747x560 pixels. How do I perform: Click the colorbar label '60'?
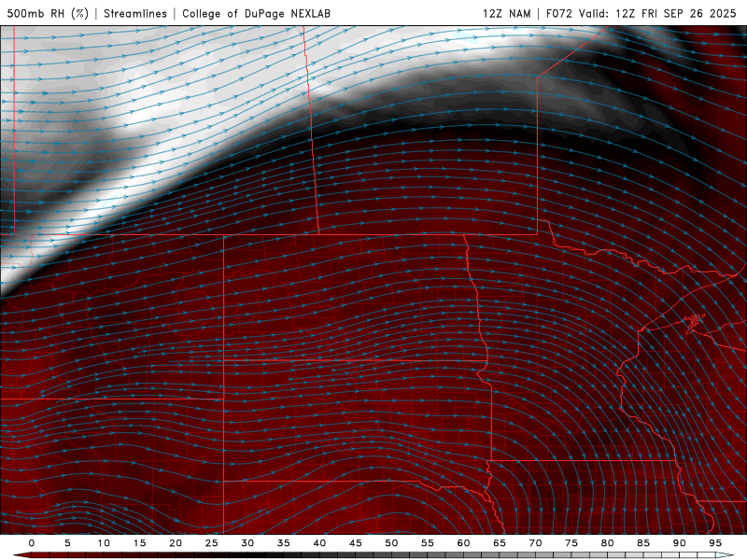point(463,543)
